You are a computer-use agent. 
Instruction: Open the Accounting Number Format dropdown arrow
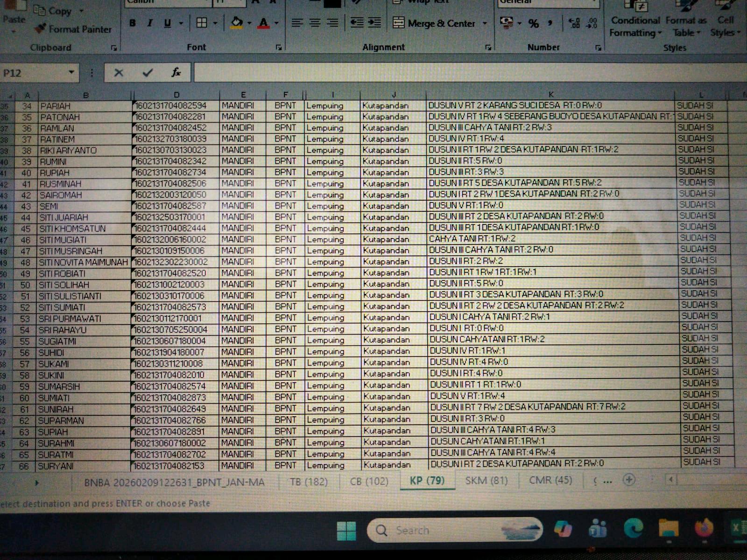[519, 23]
